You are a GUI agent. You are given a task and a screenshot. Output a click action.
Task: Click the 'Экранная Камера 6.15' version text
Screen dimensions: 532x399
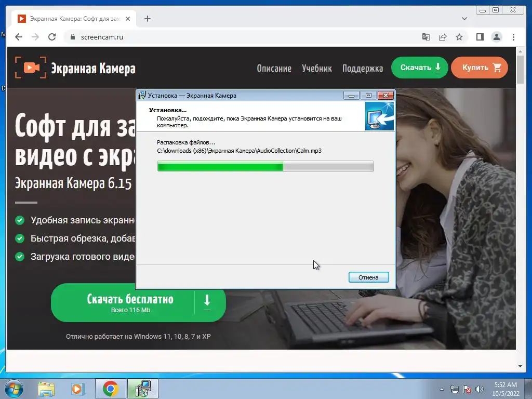(73, 183)
